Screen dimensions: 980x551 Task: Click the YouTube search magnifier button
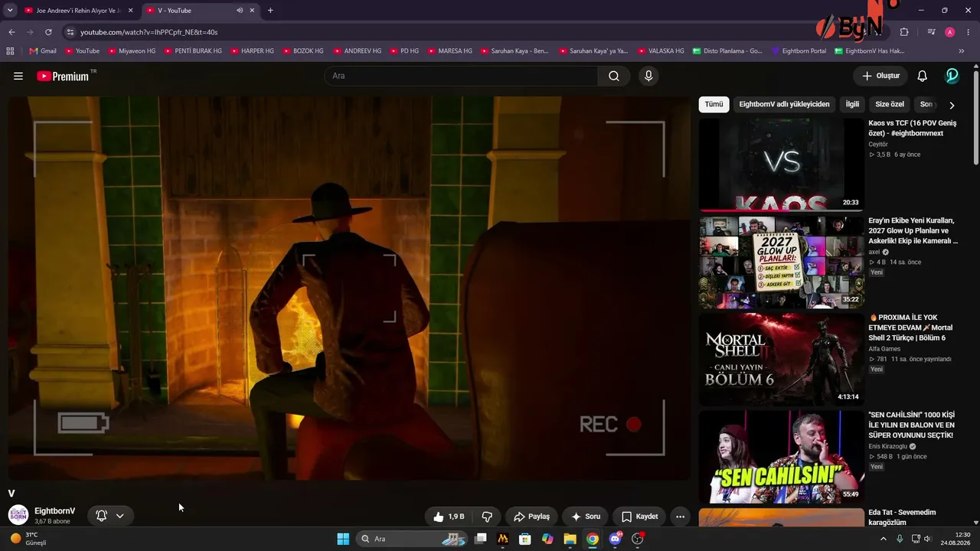pyautogui.click(x=614, y=76)
